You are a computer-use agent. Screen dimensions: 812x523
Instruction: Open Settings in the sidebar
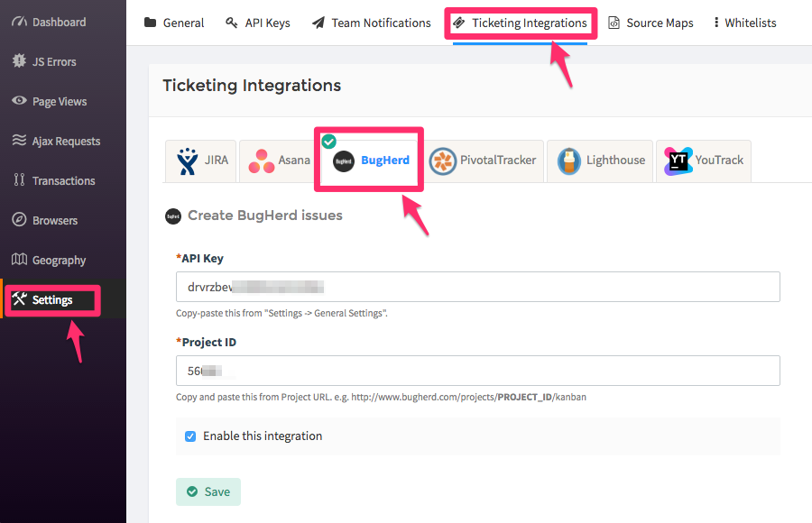coord(52,299)
